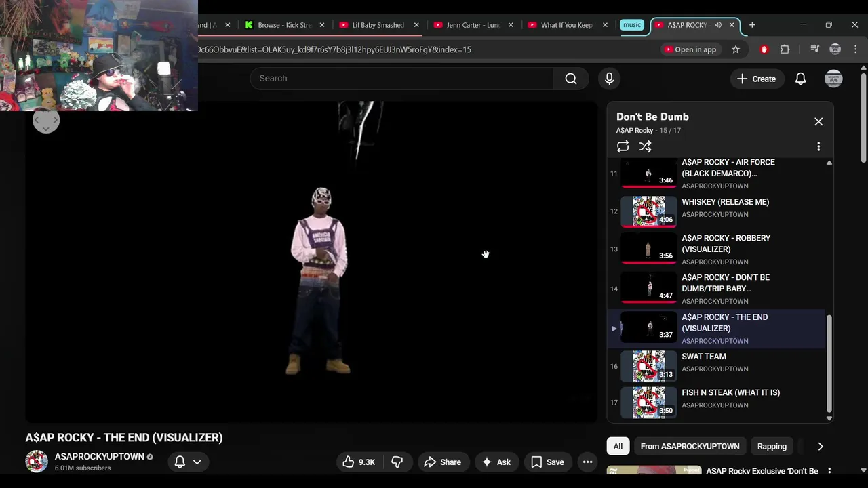Click THE END thumbnail showing 3:37
The width and height of the screenshot is (868, 488).
point(649,328)
